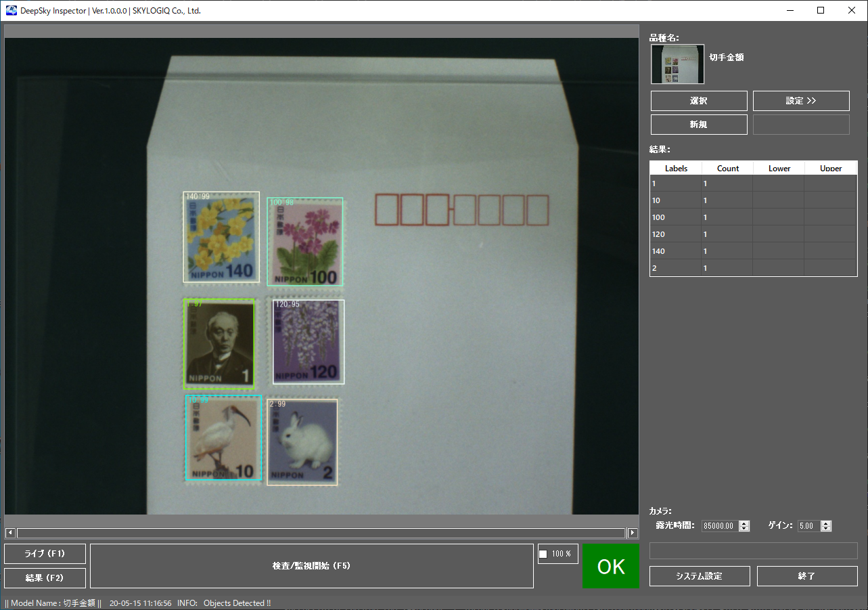The image size is (868, 610).
Task: Select the row with label 120
Action: pyautogui.click(x=754, y=234)
